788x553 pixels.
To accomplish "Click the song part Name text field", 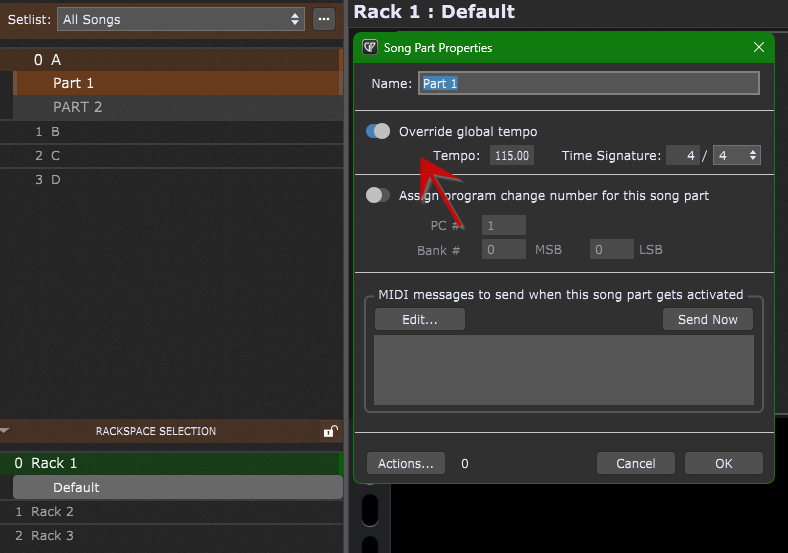I will (x=588, y=83).
